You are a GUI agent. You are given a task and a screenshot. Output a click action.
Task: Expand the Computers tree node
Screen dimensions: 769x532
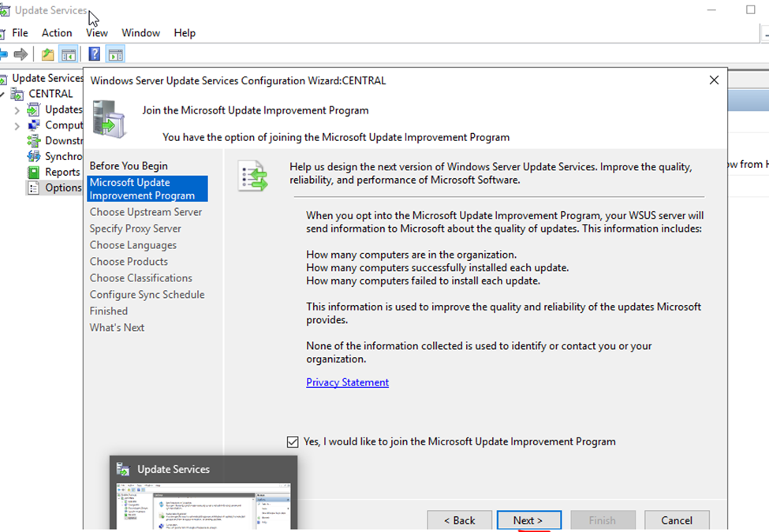point(17,125)
